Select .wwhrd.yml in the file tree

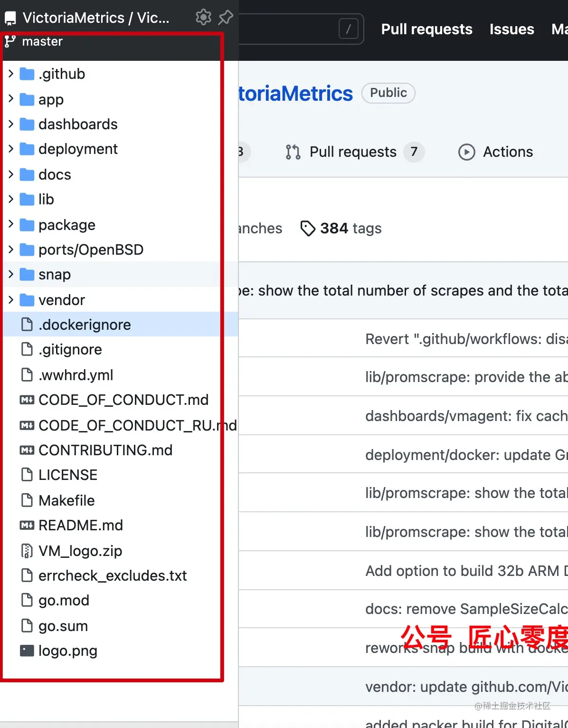coord(76,375)
